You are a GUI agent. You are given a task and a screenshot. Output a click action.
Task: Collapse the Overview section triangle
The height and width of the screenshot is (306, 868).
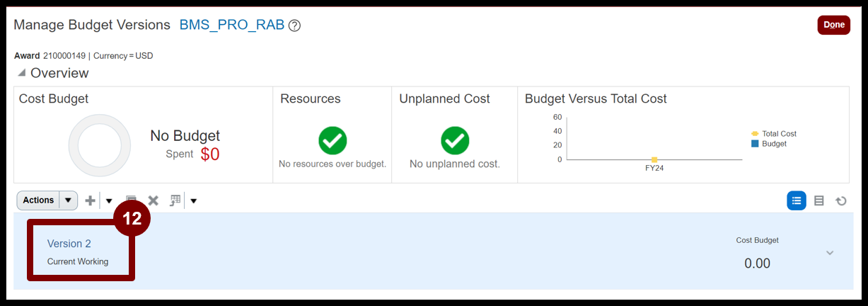pyautogui.click(x=21, y=73)
